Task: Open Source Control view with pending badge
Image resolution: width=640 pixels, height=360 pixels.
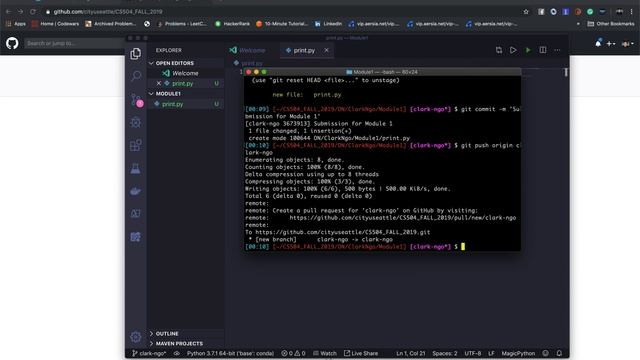Action: tap(136, 99)
